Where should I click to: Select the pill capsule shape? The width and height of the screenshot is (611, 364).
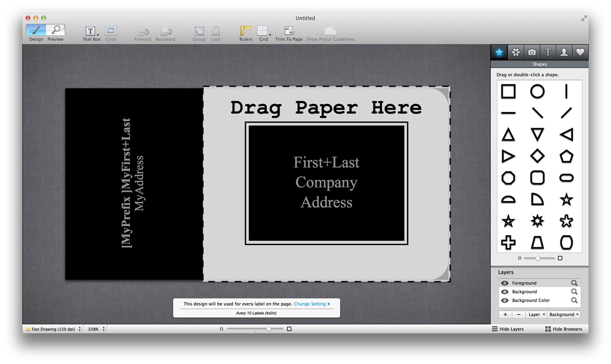point(566,178)
